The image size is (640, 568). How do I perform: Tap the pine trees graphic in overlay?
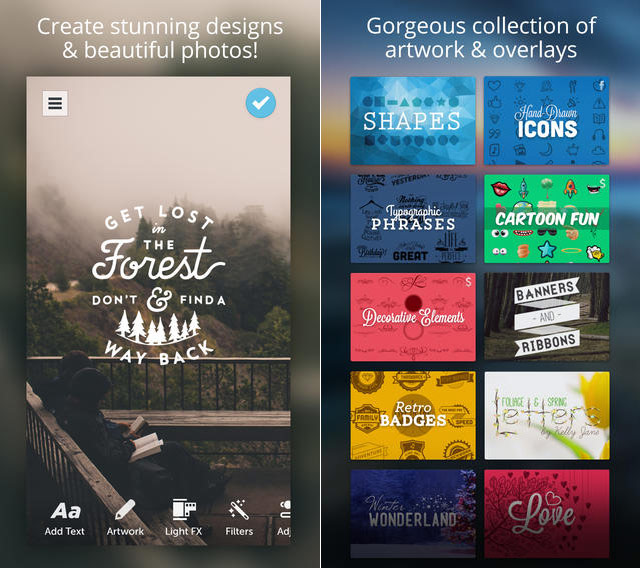158,328
